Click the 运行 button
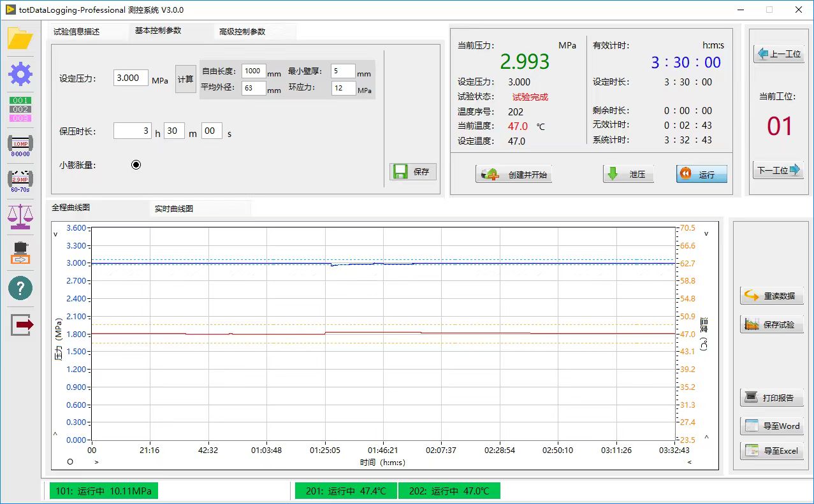The width and height of the screenshot is (814, 504). pos(702,174)
